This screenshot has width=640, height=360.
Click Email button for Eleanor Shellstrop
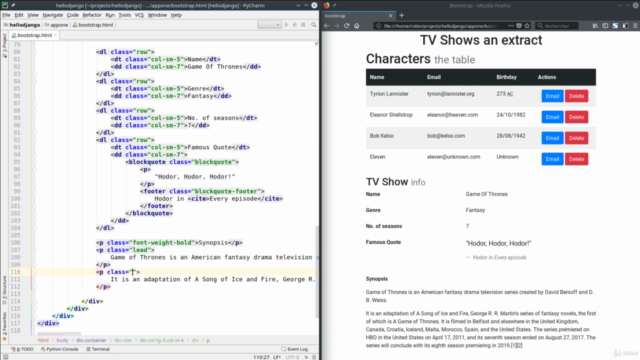click(552, 117)
